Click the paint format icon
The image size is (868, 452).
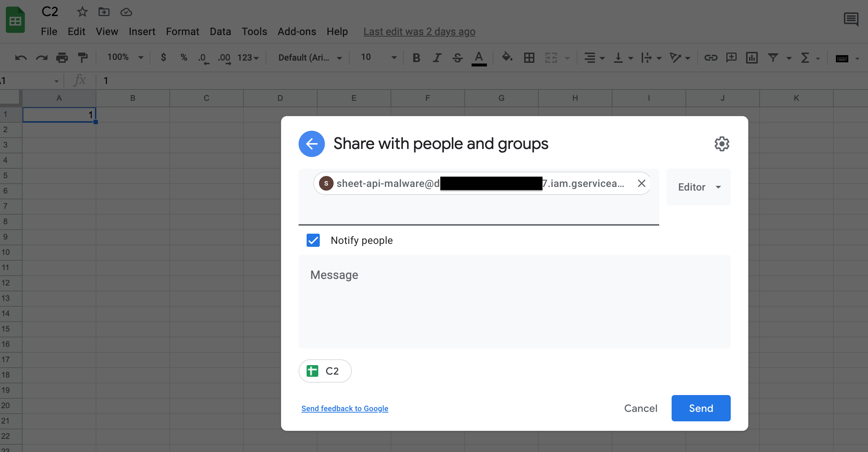click(83, 57)
